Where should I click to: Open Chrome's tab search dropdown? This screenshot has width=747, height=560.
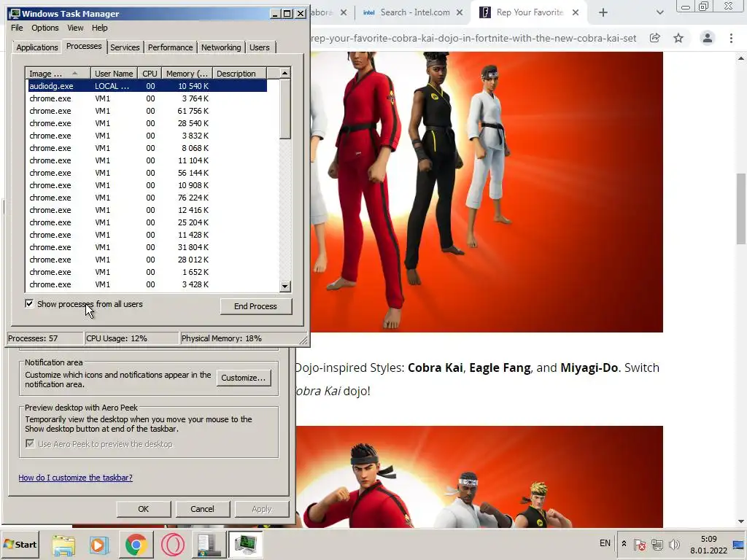tap(659, 13)
